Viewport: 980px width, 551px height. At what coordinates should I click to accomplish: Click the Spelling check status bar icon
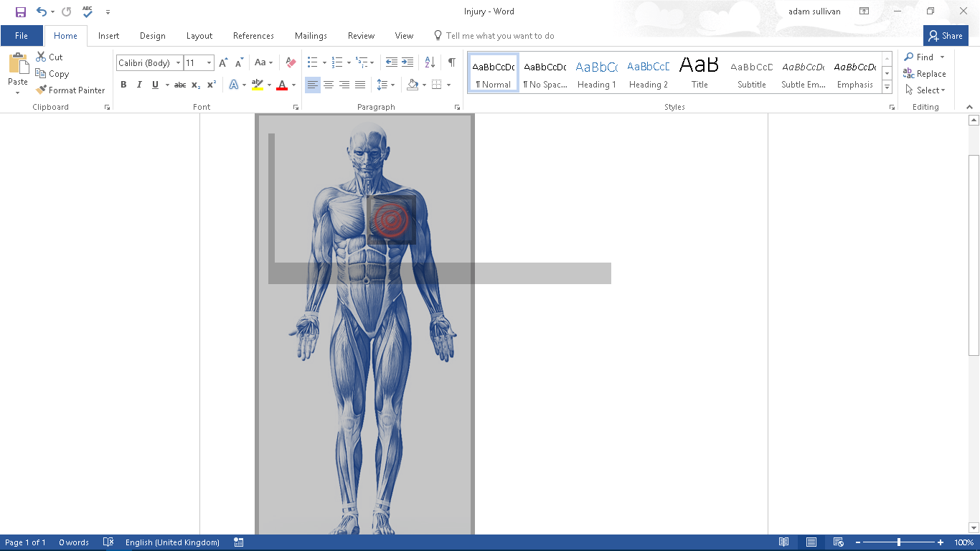[x=108, y=542]
